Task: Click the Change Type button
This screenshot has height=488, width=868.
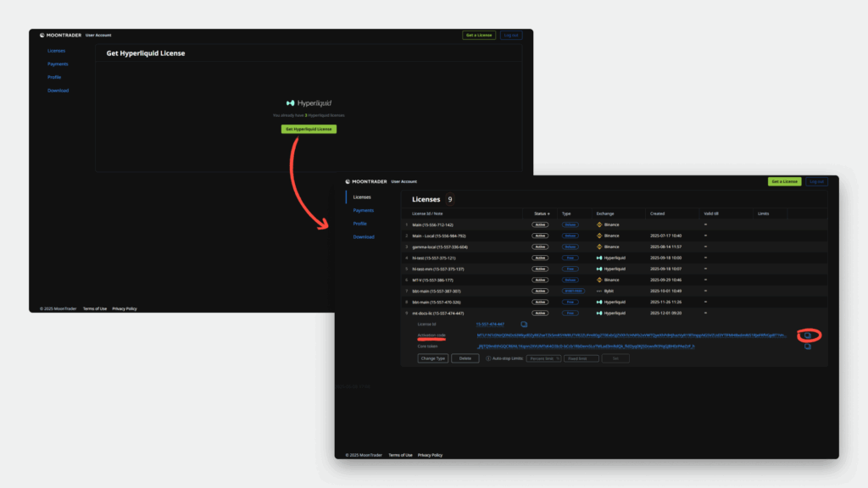Action: pos(433,358)
